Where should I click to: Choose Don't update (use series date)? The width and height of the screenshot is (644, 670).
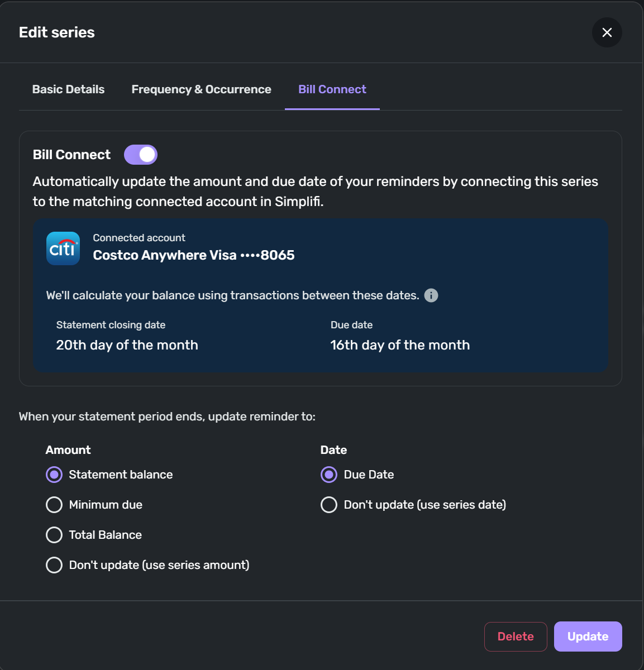329,505
